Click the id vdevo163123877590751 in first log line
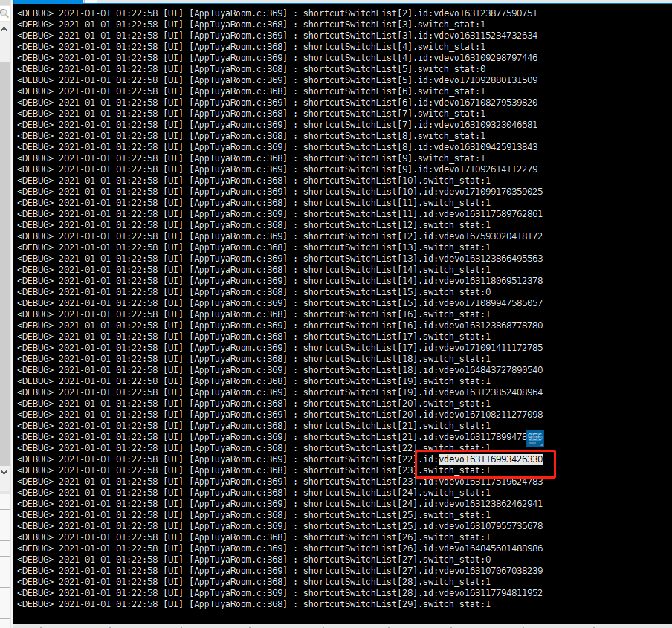672x628 pixels. 485,13
